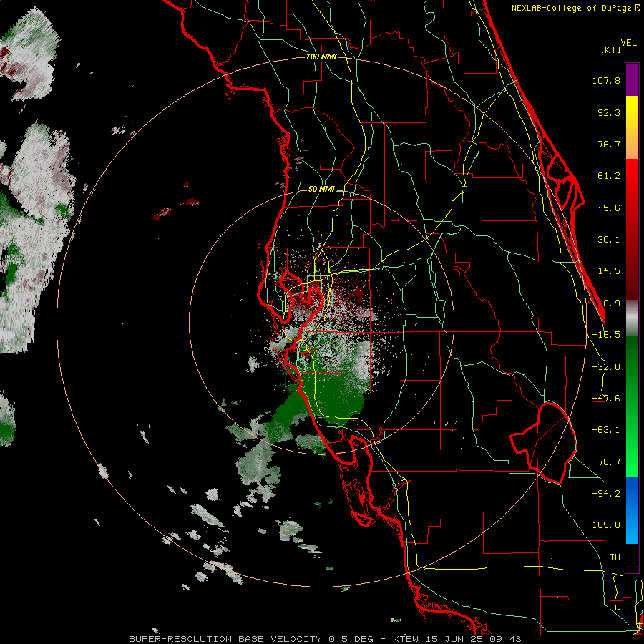This screenshot has height=644, width=644.
Task: Select the 100 NMI range ring label
Action: [x=321, y=57]
